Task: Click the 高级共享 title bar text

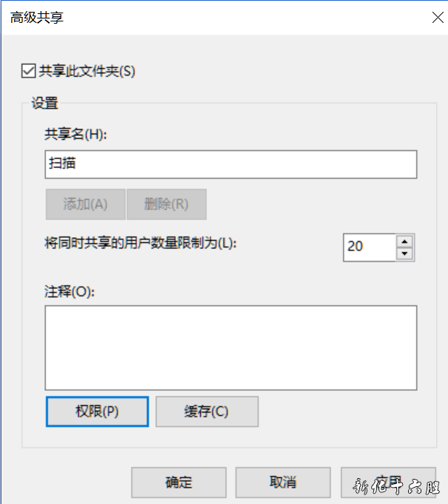Action: [x=37, y=17]
